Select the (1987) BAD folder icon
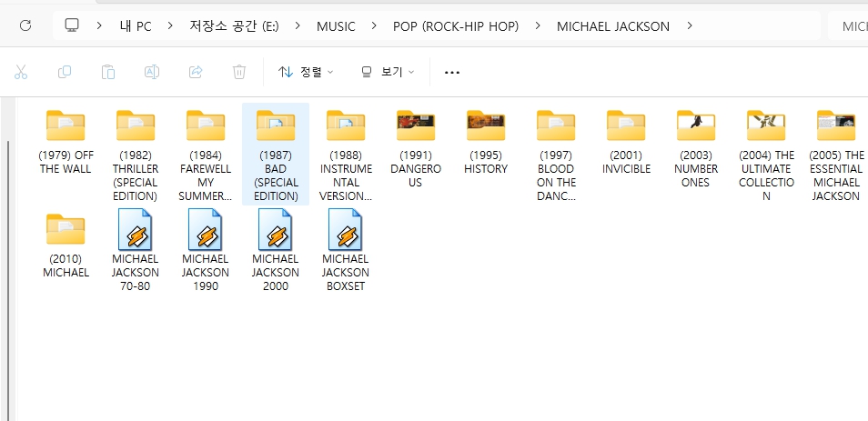868x421 pixels. [x=276, y=125]
